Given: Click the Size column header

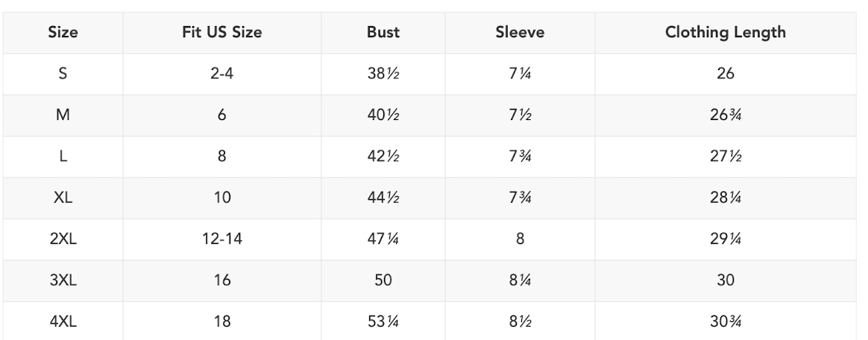Looking at the screenshot, I should 63,33.
